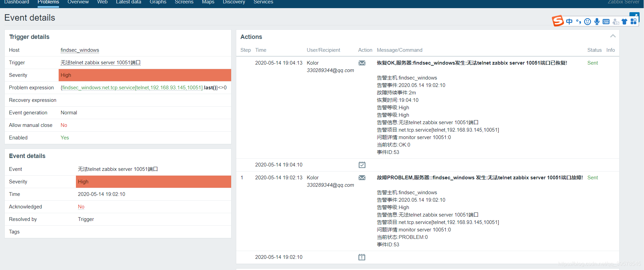The height and width of the screenshot is (270, 644).
Task: Click mail icon for PROBLEM message
Action: [362, 178]
